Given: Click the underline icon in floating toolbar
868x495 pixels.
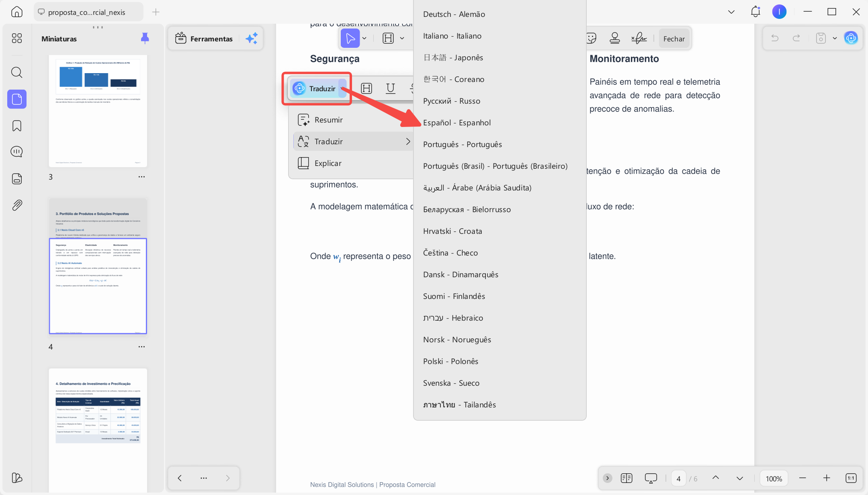Looking at the screenshot, I should 390,88.
